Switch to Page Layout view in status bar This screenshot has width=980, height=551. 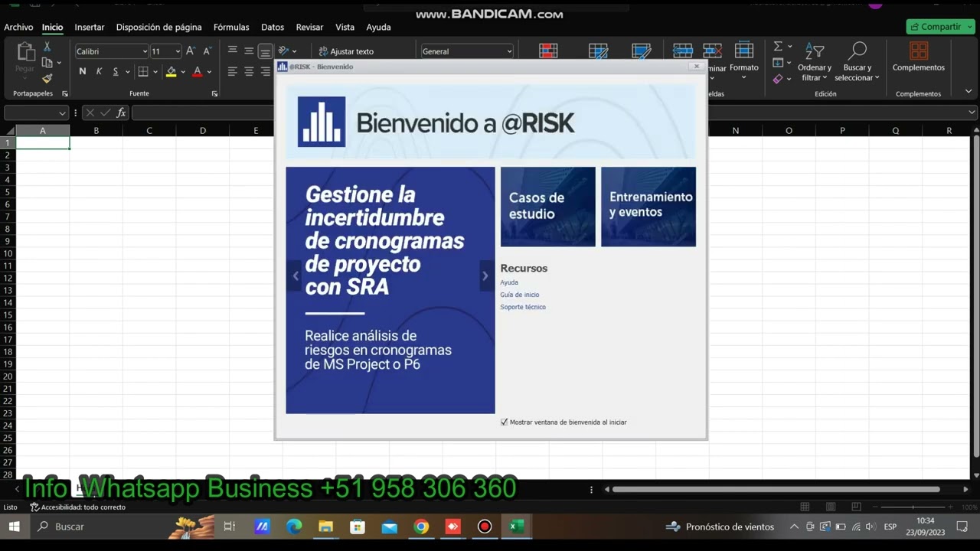pyautogui.click(x=831, y=507)
